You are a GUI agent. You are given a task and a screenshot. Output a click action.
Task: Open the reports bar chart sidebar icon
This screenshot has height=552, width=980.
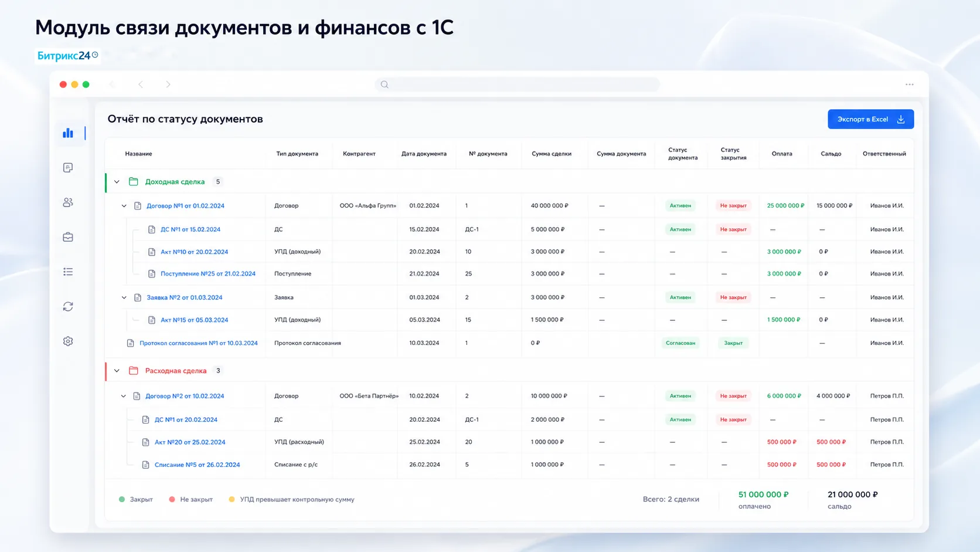coord(68,133)
